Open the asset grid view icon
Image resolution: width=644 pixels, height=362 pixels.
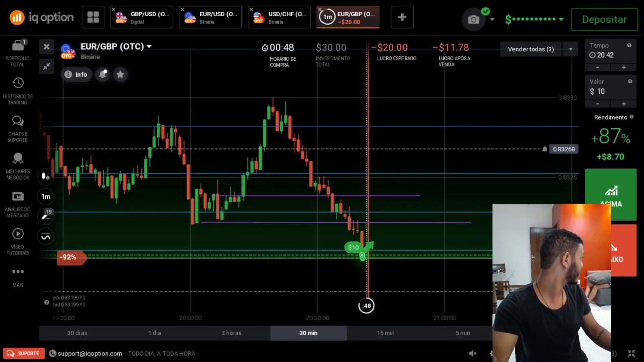pyautogui.click(x=93, y=17)
